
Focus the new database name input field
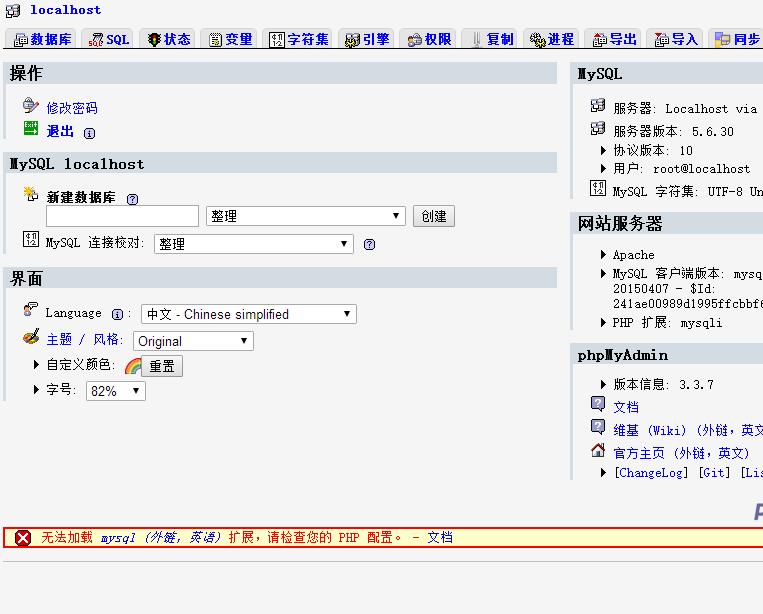[x=122, y=216]
